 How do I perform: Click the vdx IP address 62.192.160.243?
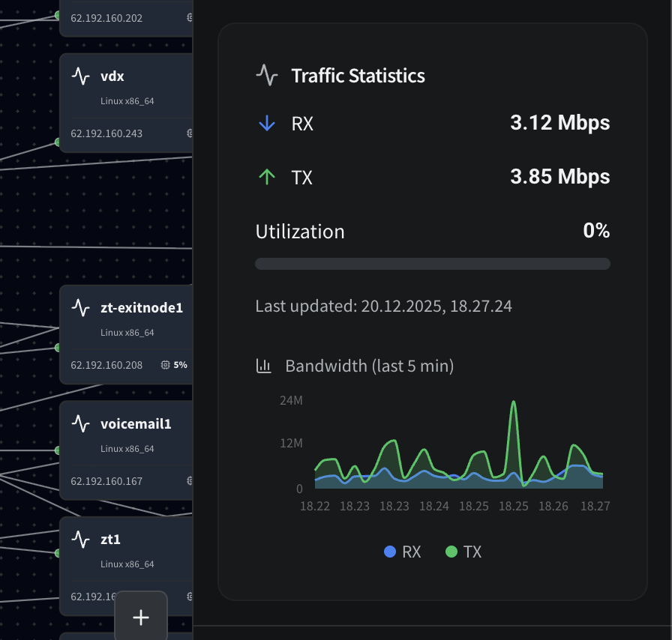click(x=106, y=133)
